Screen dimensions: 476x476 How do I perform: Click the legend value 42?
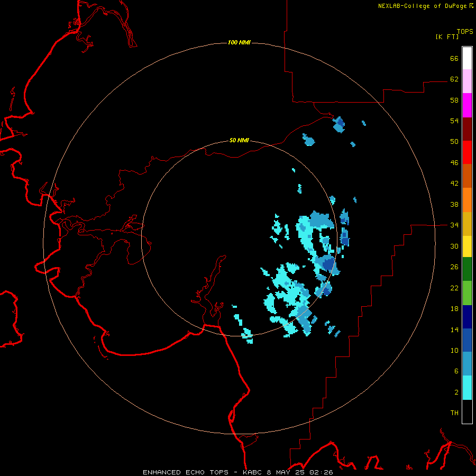(454, 184)
